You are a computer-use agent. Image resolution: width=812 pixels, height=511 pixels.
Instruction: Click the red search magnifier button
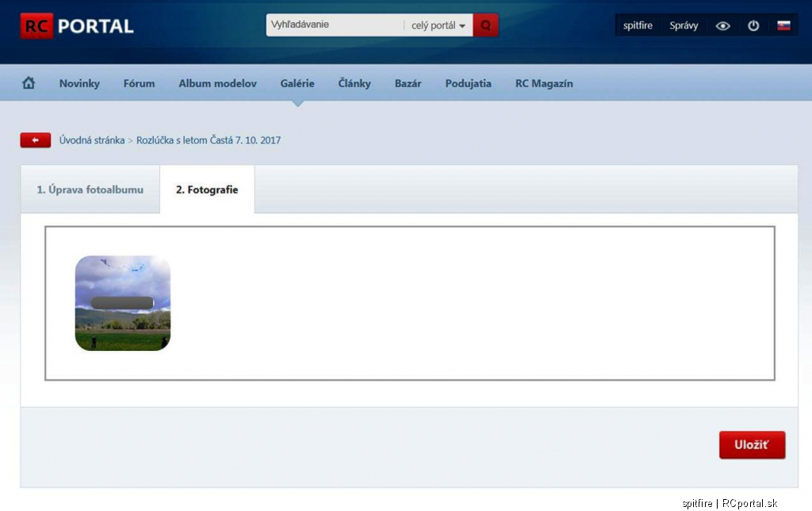click(x=486, y=25)
